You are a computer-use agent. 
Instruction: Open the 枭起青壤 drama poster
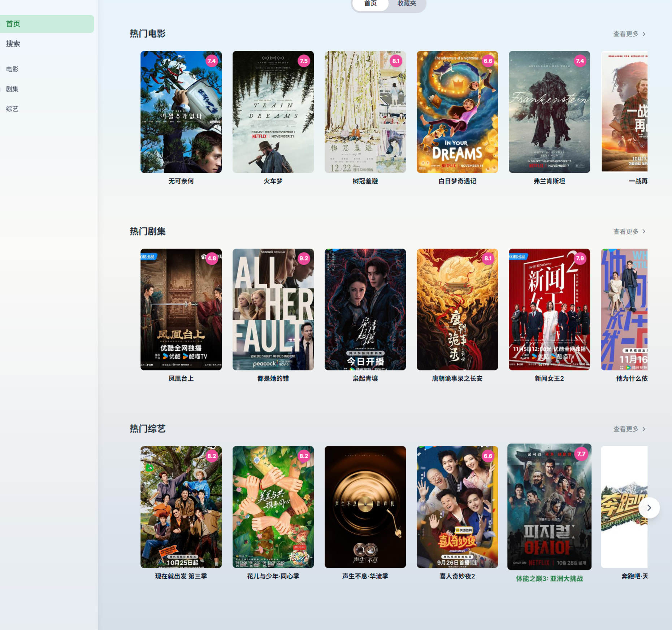tap(365, 309)
